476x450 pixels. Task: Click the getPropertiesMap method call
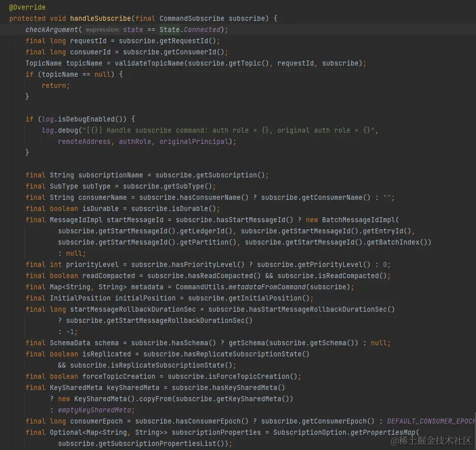point(383,432)
